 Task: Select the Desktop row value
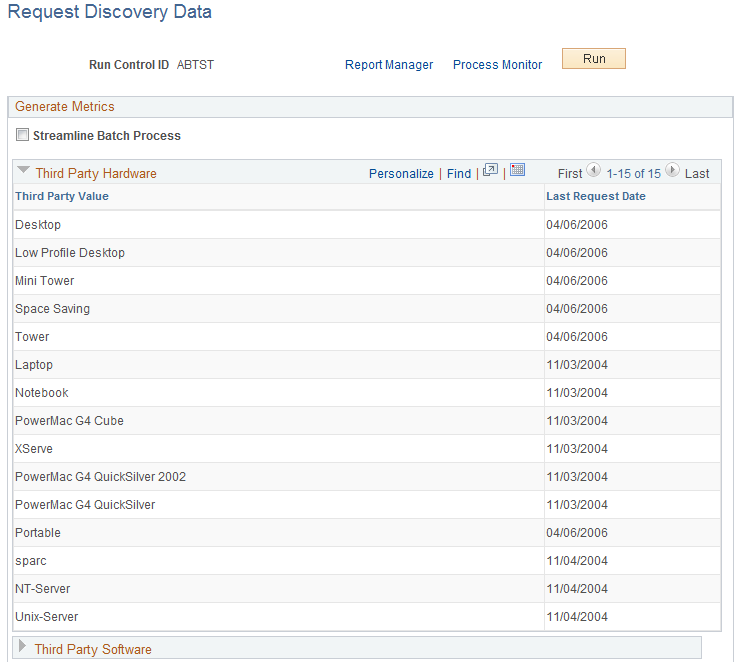(38, 225)
